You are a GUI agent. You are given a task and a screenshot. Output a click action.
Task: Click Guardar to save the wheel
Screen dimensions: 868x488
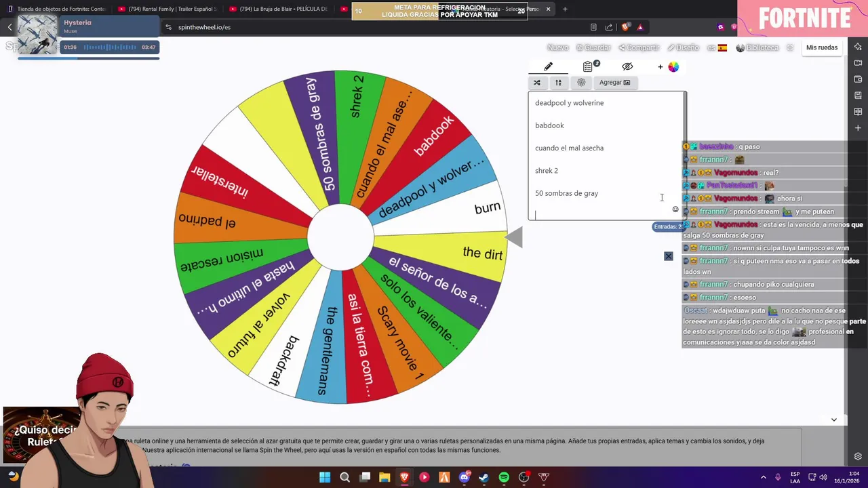click(593, 47)
